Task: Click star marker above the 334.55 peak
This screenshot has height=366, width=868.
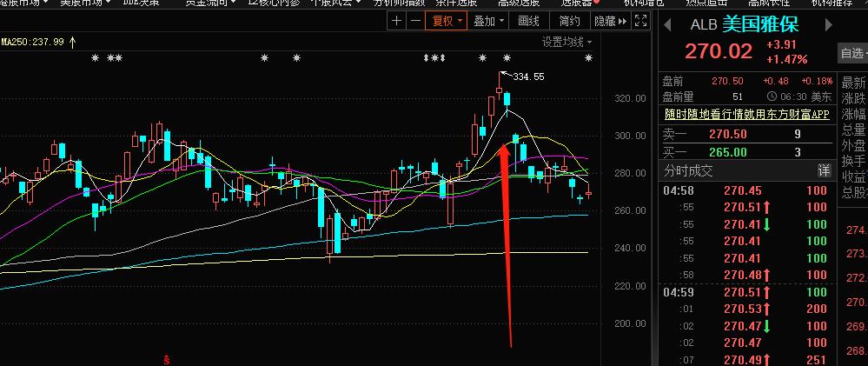Action: (x=507, y=57)
